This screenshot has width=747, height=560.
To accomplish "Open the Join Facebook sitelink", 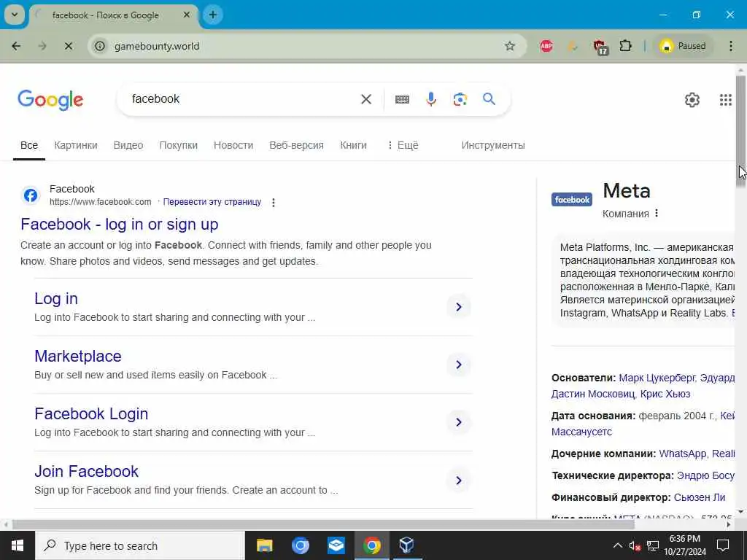I will click(x=86, y=472).
